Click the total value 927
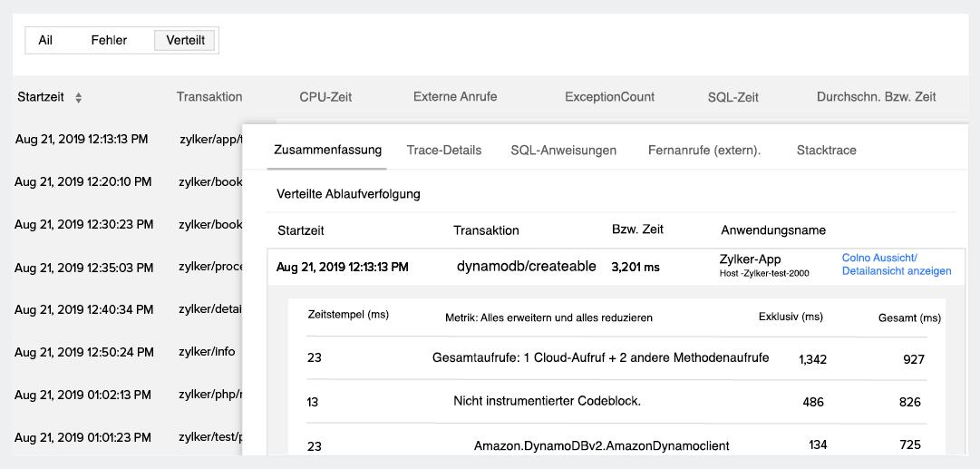The width and height of the screenshot is (980, 469). pos(913,359)
